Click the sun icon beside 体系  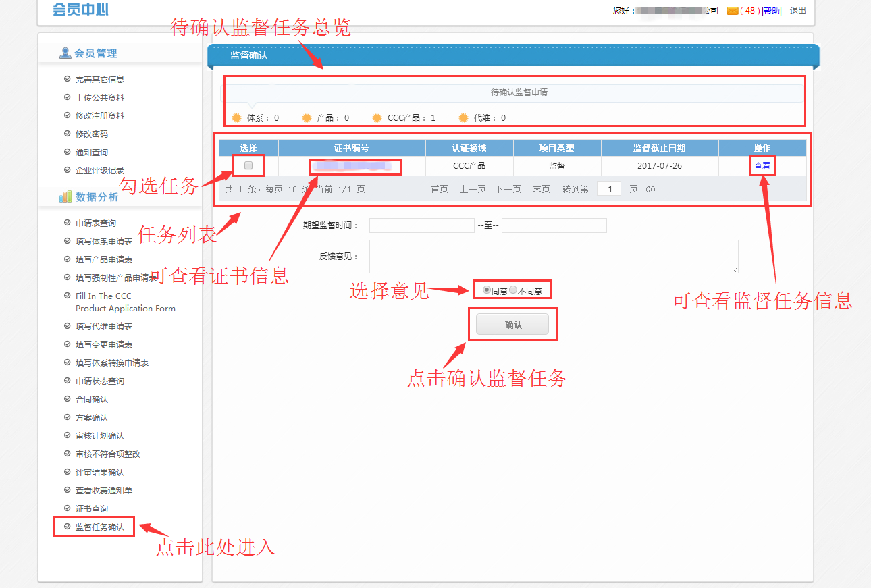click(236, 117)
